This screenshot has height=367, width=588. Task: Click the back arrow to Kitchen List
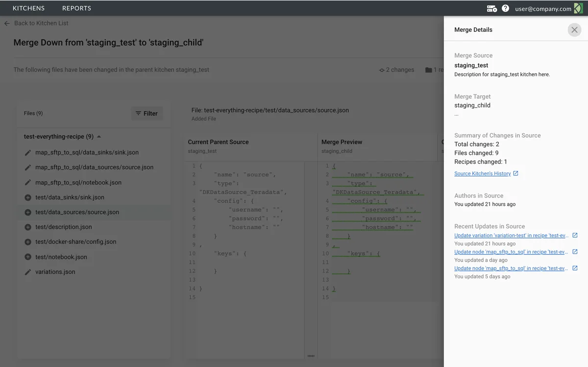[x=7, y=23]
